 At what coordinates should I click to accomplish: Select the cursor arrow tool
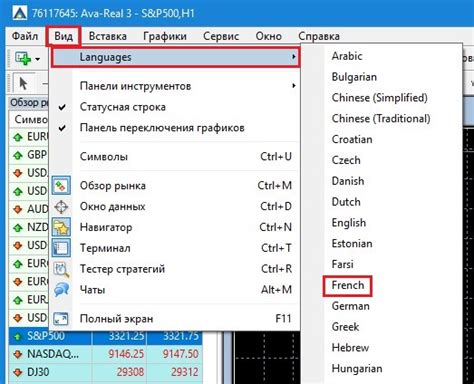(23, 83)
